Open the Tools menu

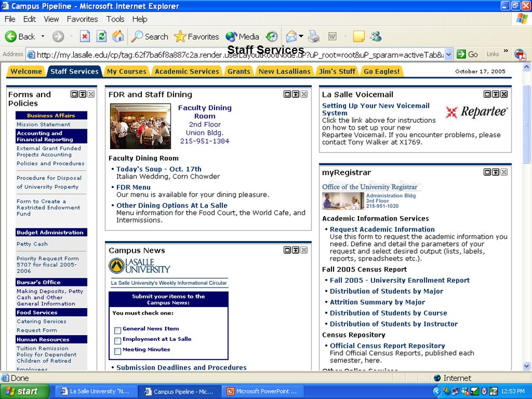click(x=115, y=19)
